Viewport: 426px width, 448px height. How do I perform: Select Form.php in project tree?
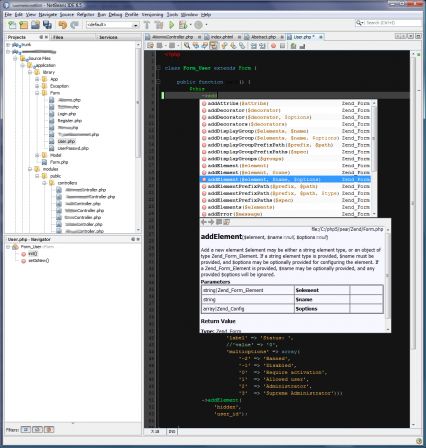tap(59, 162)
